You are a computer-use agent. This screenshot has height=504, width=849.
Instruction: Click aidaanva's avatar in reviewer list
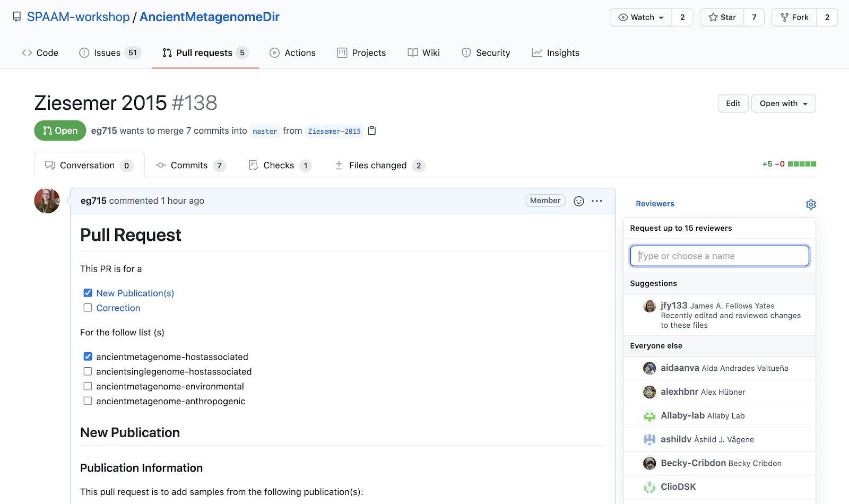pyautogui.click(x=649, y=368)
